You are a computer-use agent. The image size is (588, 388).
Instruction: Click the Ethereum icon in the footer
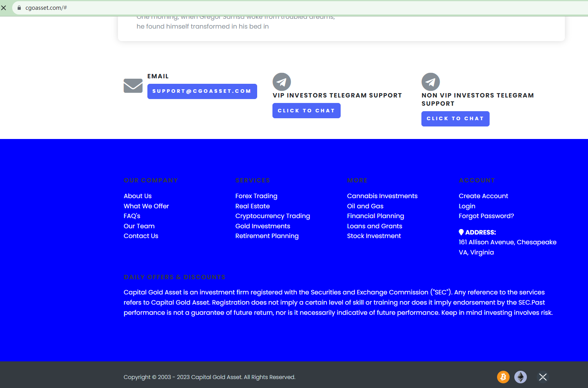pos(521,377)
